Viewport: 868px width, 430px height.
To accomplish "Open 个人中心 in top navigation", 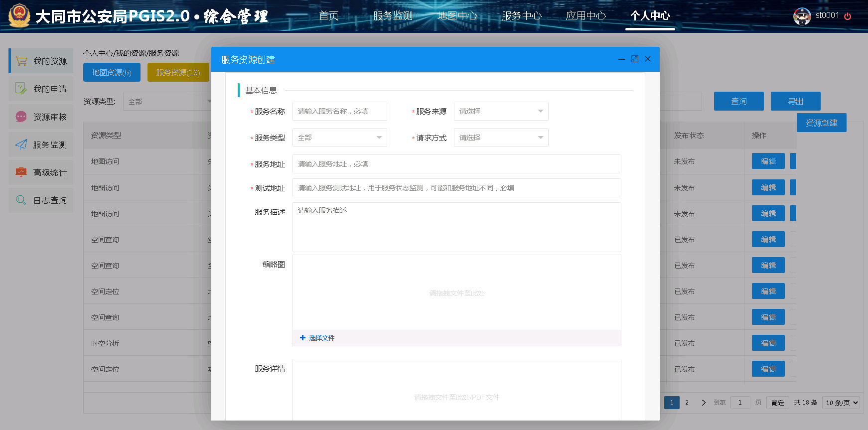I will coord(650,16).
